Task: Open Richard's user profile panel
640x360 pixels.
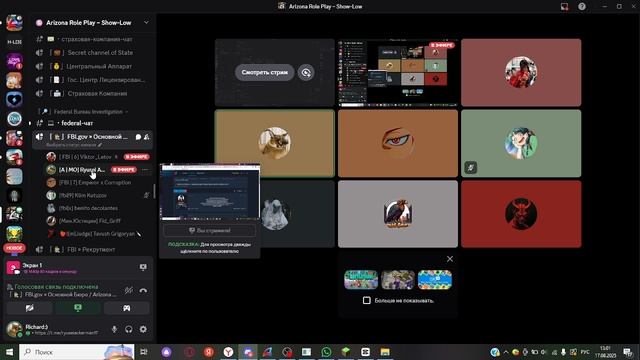Action: pyautogui.click(x=55, y=329)
